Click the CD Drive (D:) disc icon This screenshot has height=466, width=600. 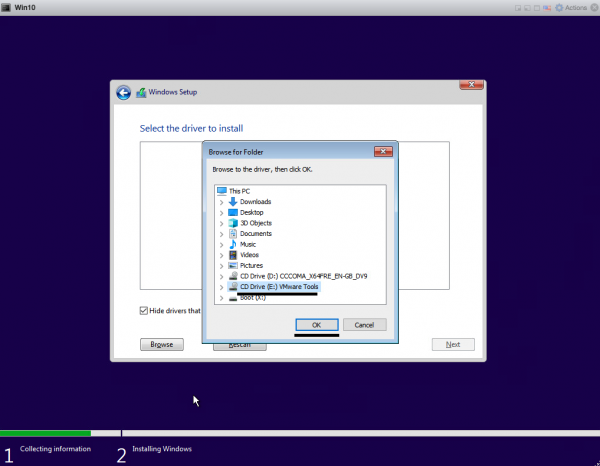[233, 276]
